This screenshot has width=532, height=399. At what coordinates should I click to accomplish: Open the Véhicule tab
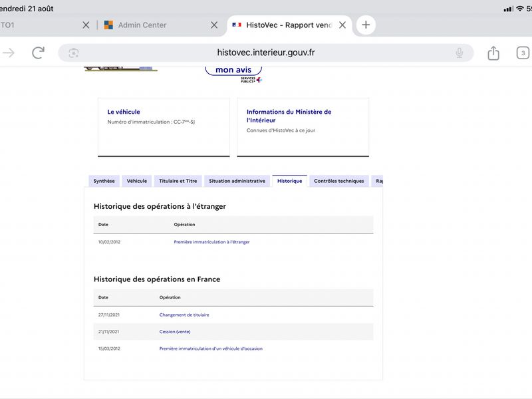137,181
